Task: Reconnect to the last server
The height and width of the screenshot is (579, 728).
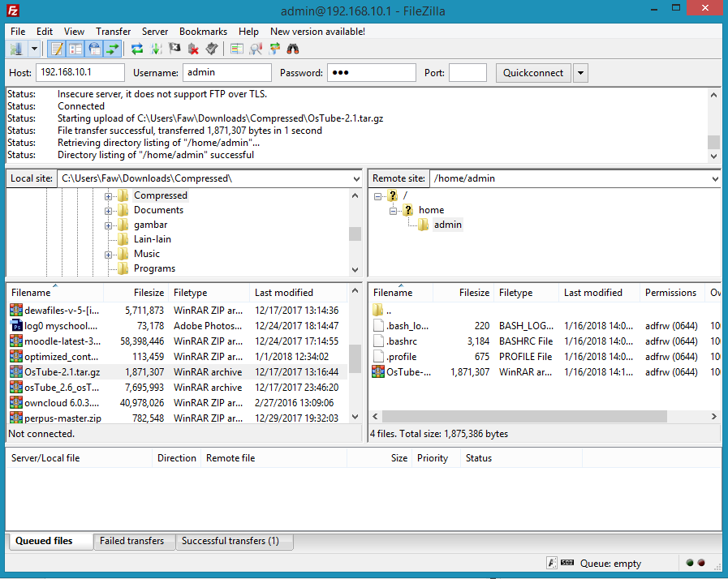Action: [x=212, y=49]
